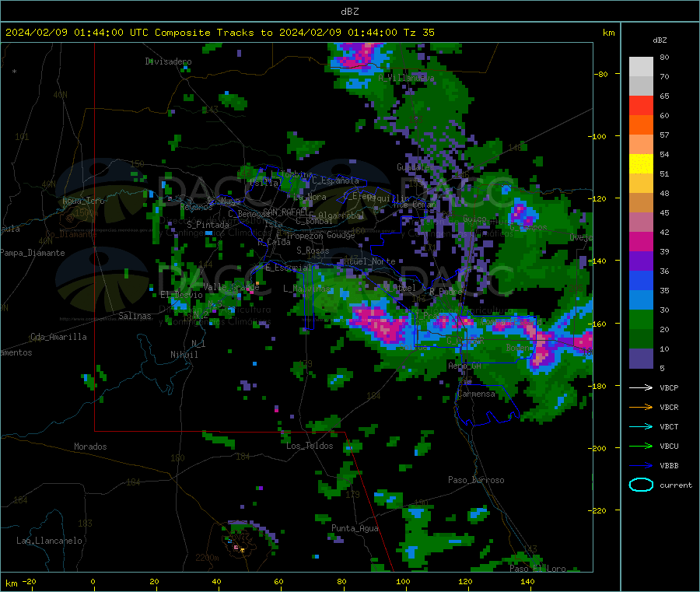
Task: Click the C_Española map label
Action: 335,180
